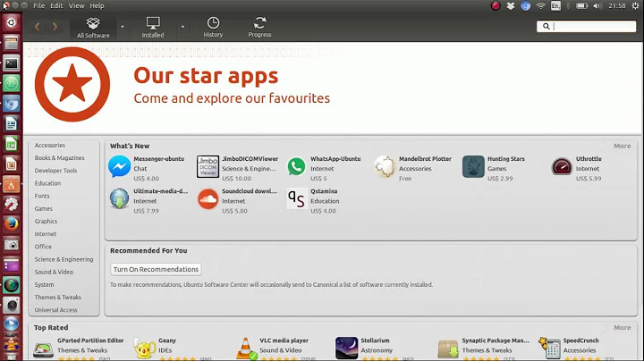644x361 pixels.
Task: Open Terminal from the launcher
Action: pyautogui.click(x=11, y=63)
